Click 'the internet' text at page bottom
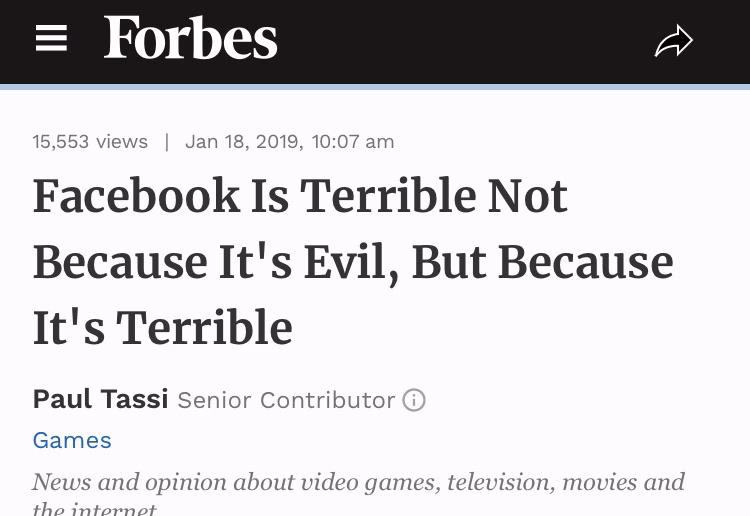 [94, 509]
